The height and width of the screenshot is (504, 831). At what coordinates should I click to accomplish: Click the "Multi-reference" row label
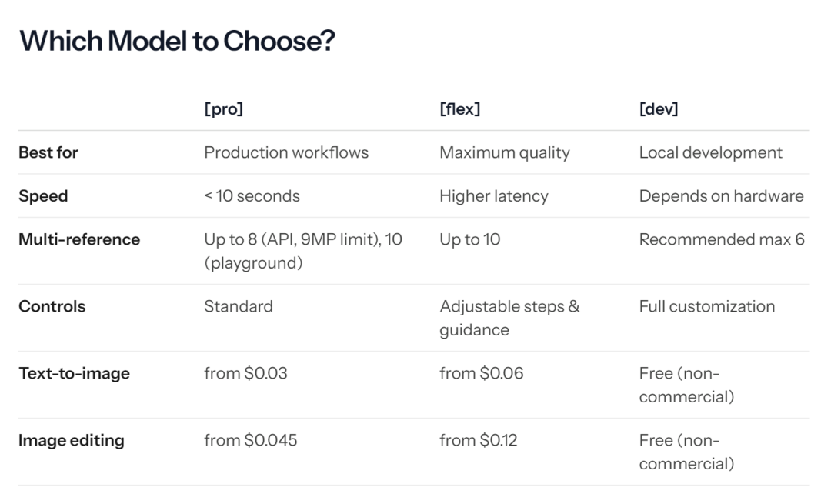[x=79, y=239]
